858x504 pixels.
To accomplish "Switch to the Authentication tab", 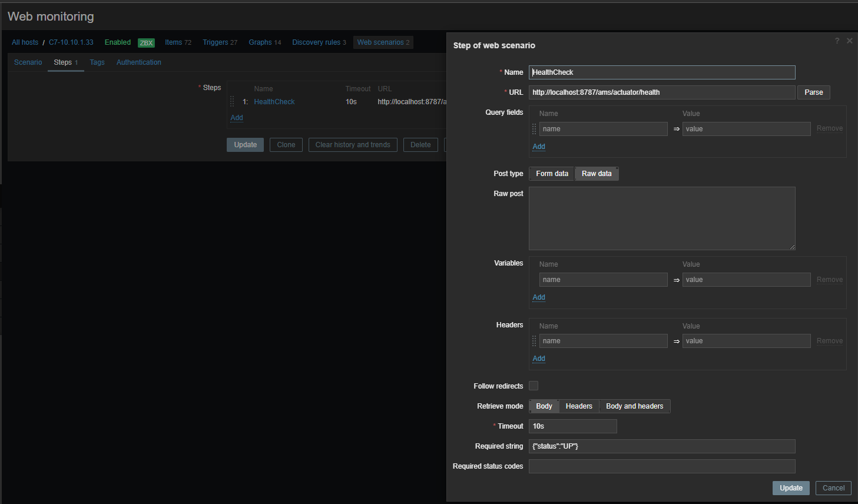I will coord(138,62).
